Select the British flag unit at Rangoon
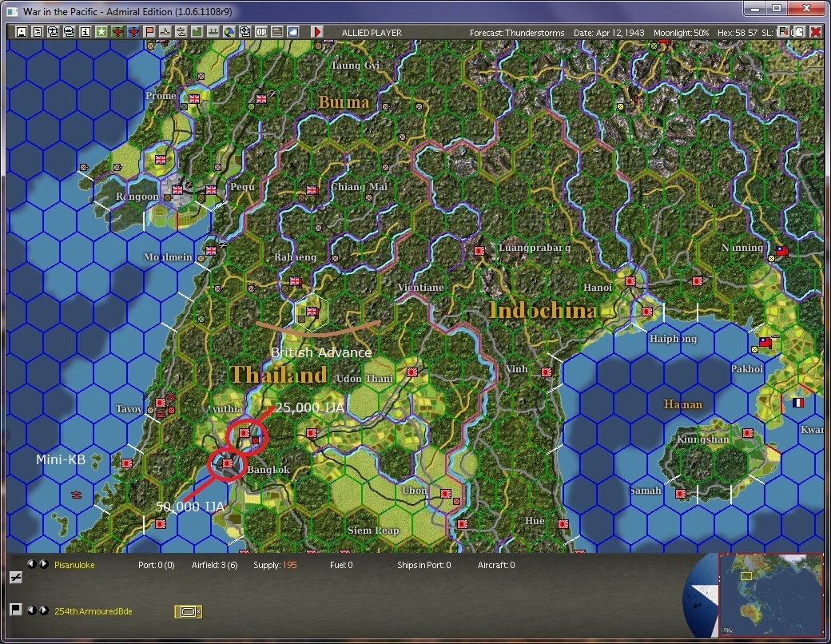This screenshot has height=644, width=831. 177,189
